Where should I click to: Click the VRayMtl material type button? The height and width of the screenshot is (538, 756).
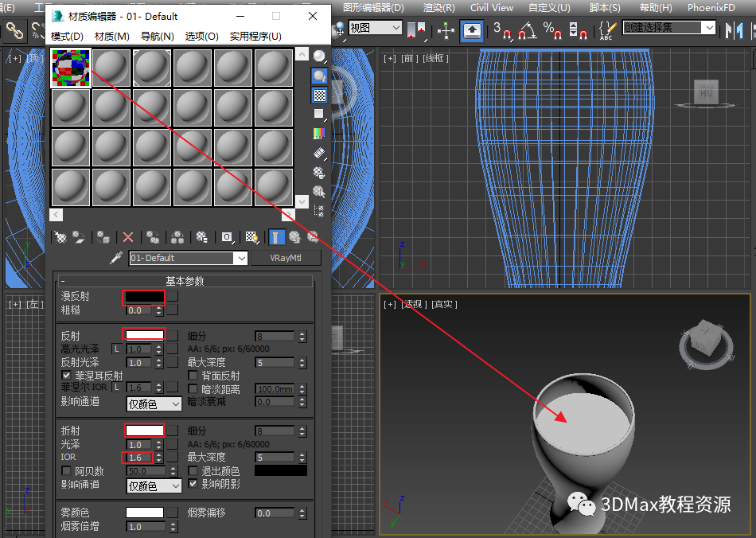coord(286,258)
